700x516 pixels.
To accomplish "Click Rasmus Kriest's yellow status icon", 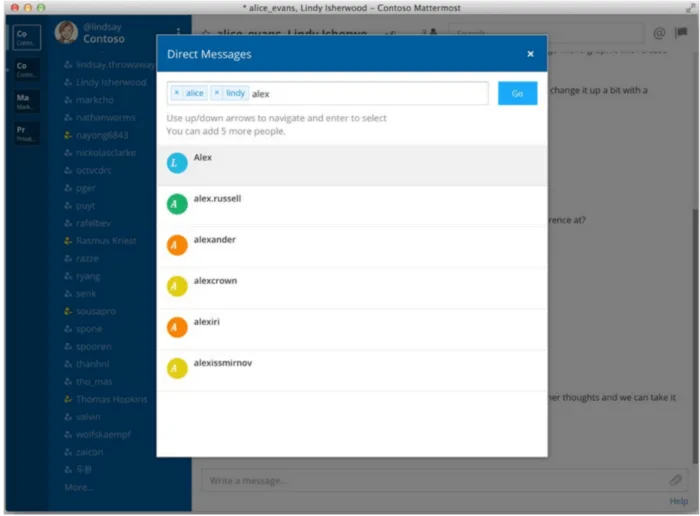I will click(x=68, y=241).
